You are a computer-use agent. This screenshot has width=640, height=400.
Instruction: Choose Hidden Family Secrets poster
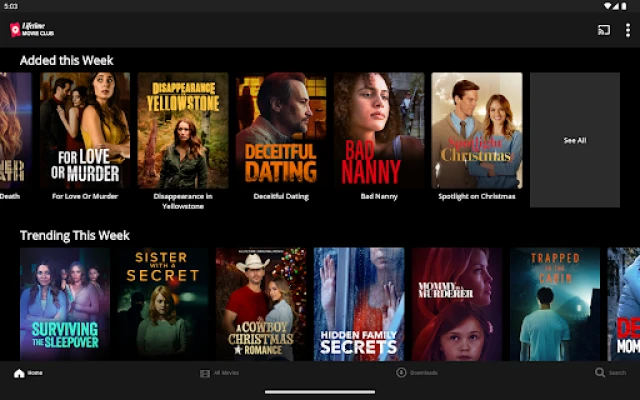coord(359,304)
